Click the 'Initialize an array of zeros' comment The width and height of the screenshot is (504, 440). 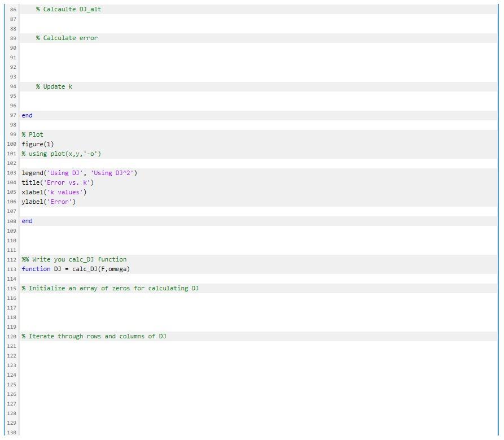[109, 288]
